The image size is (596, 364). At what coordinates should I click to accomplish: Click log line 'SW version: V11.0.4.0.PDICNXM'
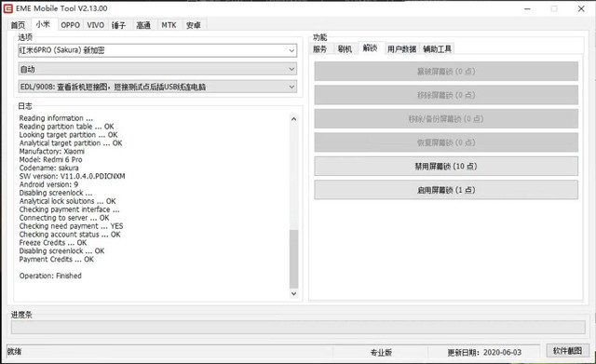click(72, 176)
